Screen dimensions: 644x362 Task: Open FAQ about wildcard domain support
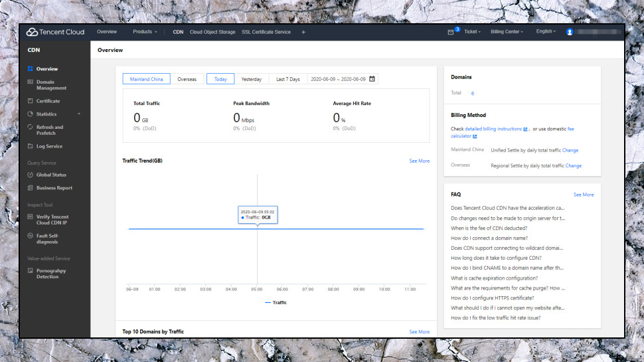pyautogui.click(x=507, y=248)
